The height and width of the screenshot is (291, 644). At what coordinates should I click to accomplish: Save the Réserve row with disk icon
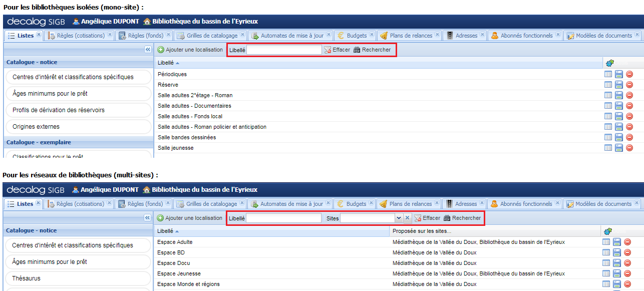pyautogui.click(x=619, y=85)
